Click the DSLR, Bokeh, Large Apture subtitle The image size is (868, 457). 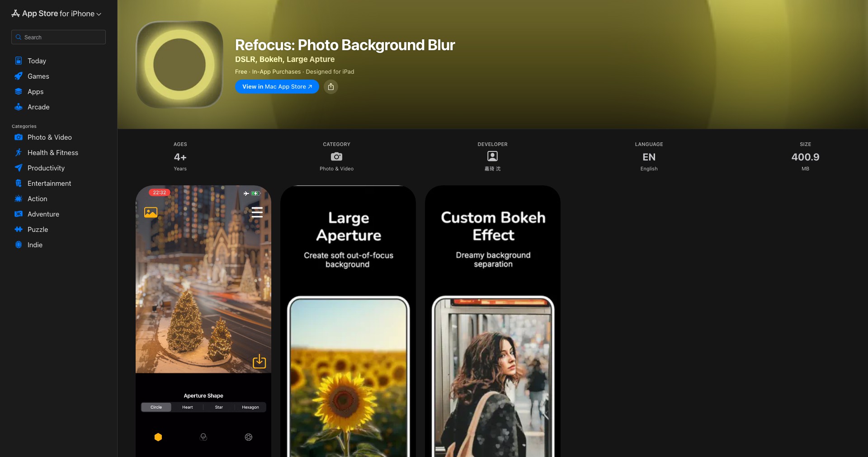[x=285, y=59]
